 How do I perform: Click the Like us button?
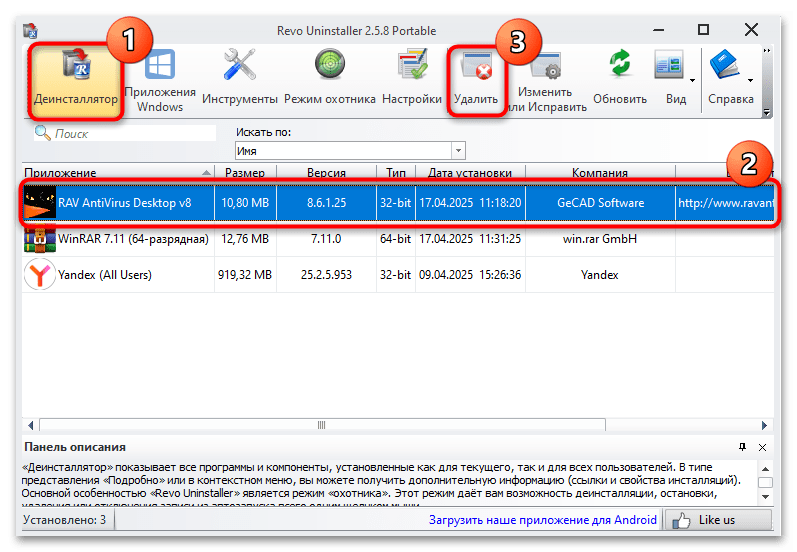[718, 519]
